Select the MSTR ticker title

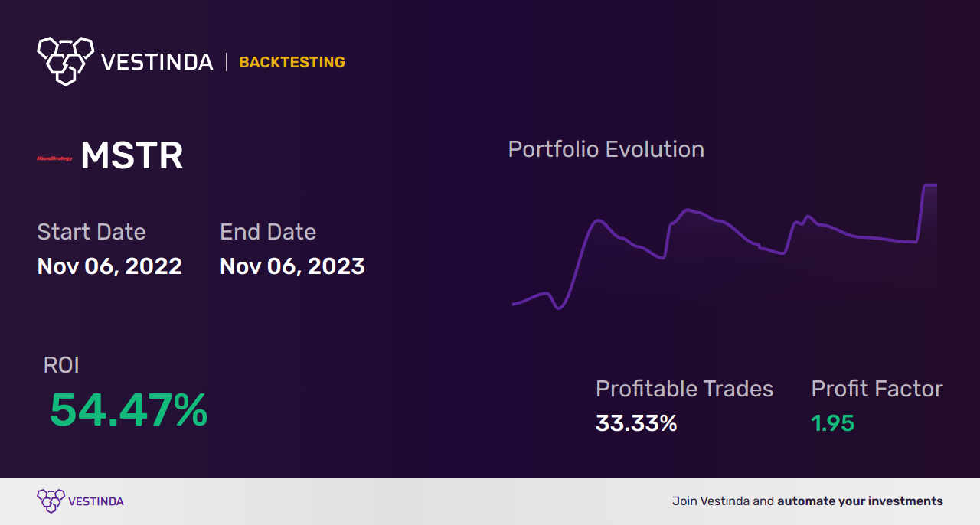click(132, 156)
